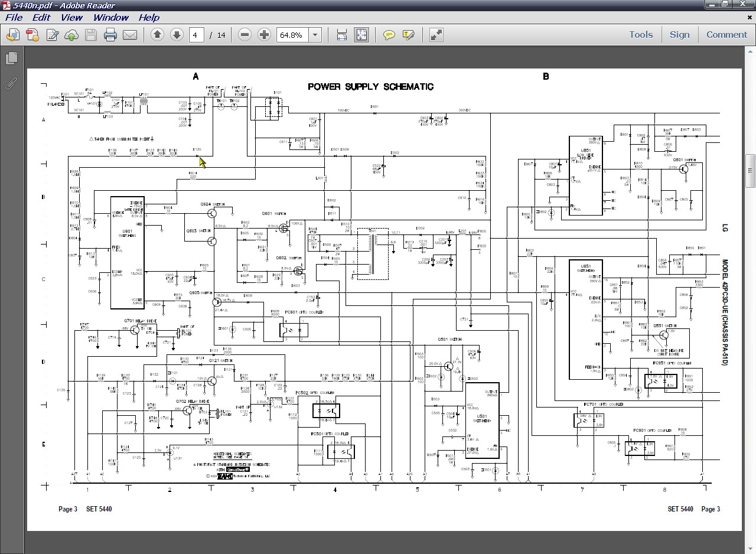The height and width of the screenshot is (554, 756).
Task: Add a sticky note comment
Action: pyautogui.click(x=389, y=35)
